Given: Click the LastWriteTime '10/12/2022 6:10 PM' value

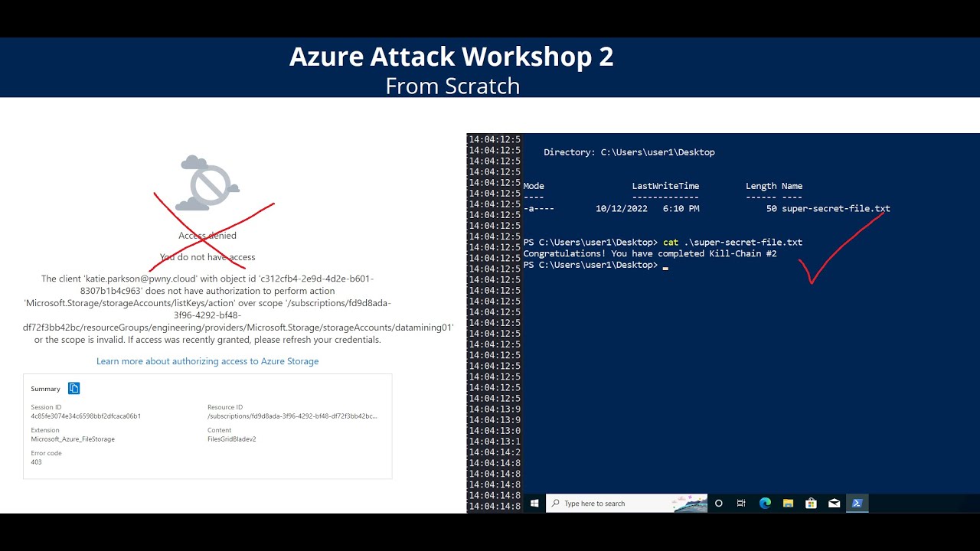Looking at the screenshot, I should [x=647, y=208].
